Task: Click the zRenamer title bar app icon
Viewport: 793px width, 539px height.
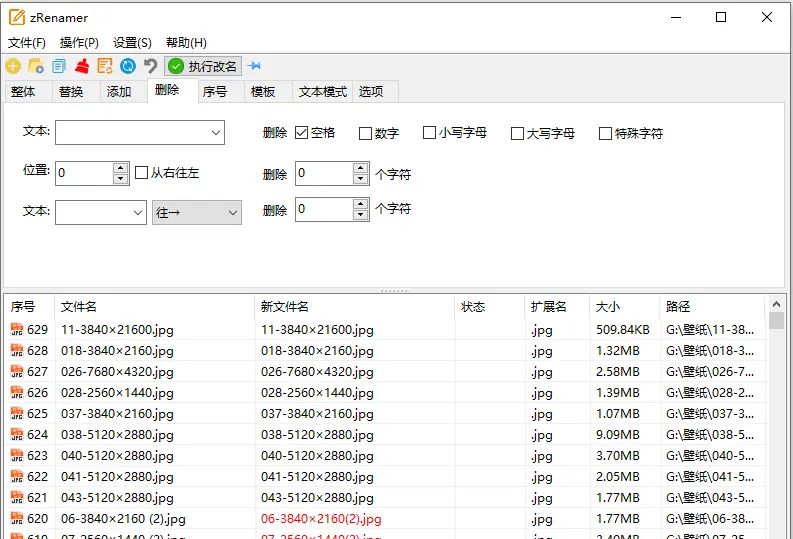Action: click(17, 17)
